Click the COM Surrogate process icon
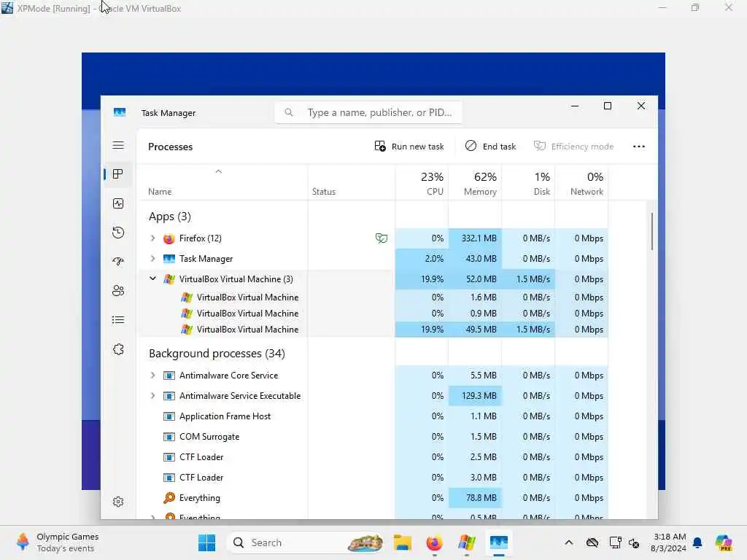The image size is (747, 560). (x=169, y=437)
